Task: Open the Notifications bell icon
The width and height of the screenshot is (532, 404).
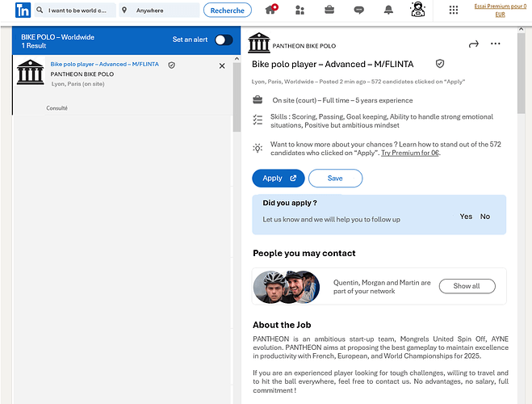Action: [388, 10]
